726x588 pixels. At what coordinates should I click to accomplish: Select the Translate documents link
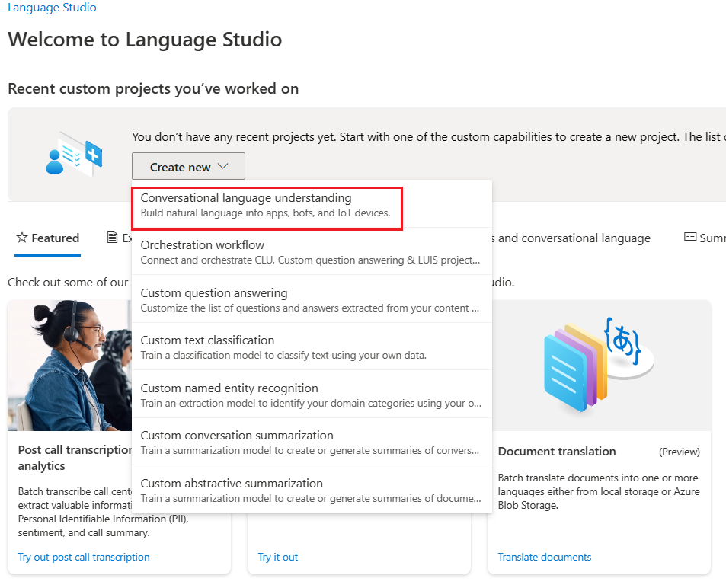544,557
